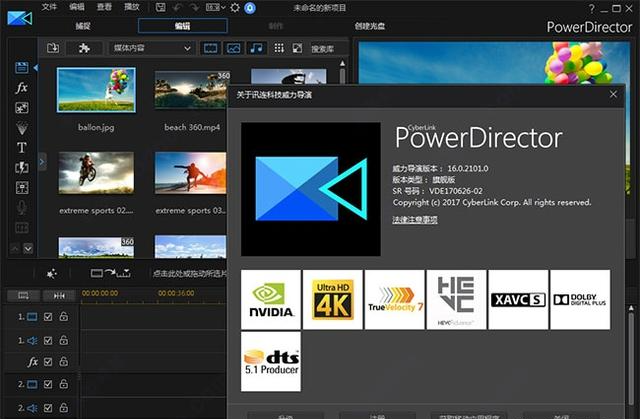Click the library menu grid icon

(279, 48)
